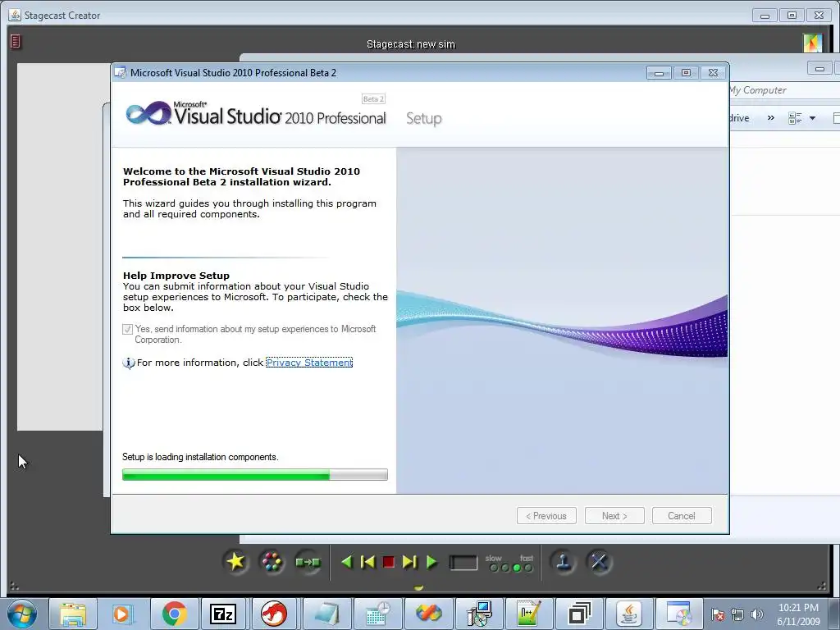
Task: Rewind to start with the yellow reset button
Action: pos(367,562)
